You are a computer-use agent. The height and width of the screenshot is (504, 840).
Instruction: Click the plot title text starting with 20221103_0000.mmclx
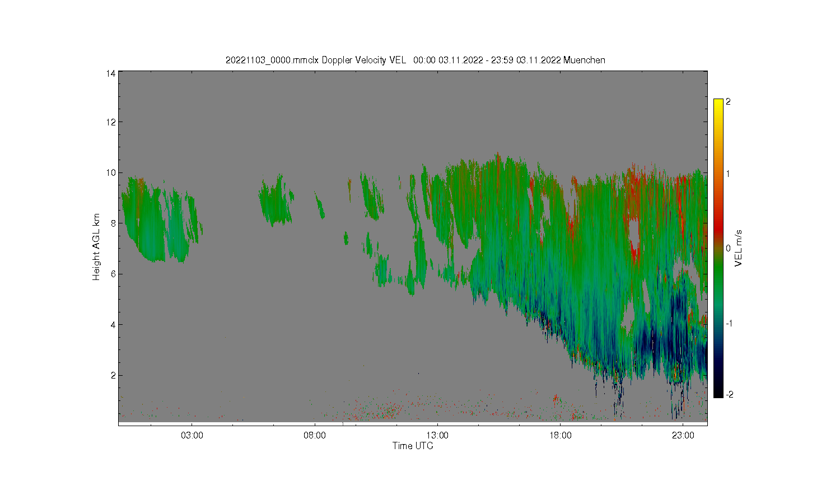coord(415,60)
